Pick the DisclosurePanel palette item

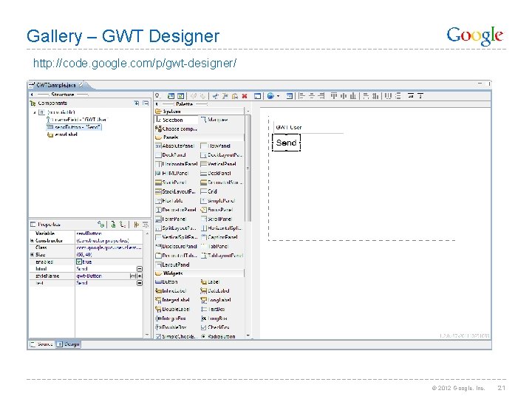coord(176,246)
